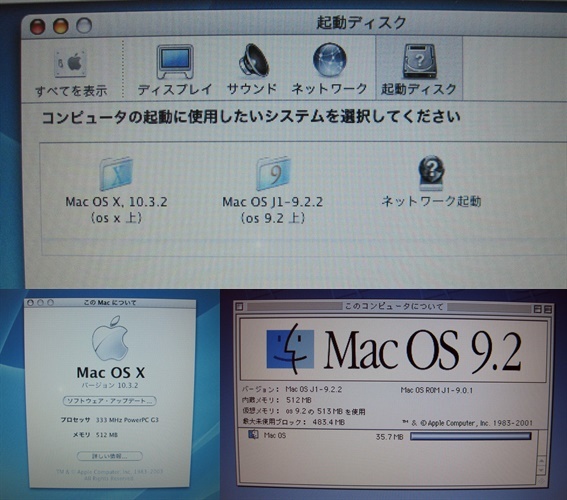This screenshot has width=567, height=500.
Task: Click the 仮想メモリ 513 MB を使用 text
Action: click(x=303, y=411)
